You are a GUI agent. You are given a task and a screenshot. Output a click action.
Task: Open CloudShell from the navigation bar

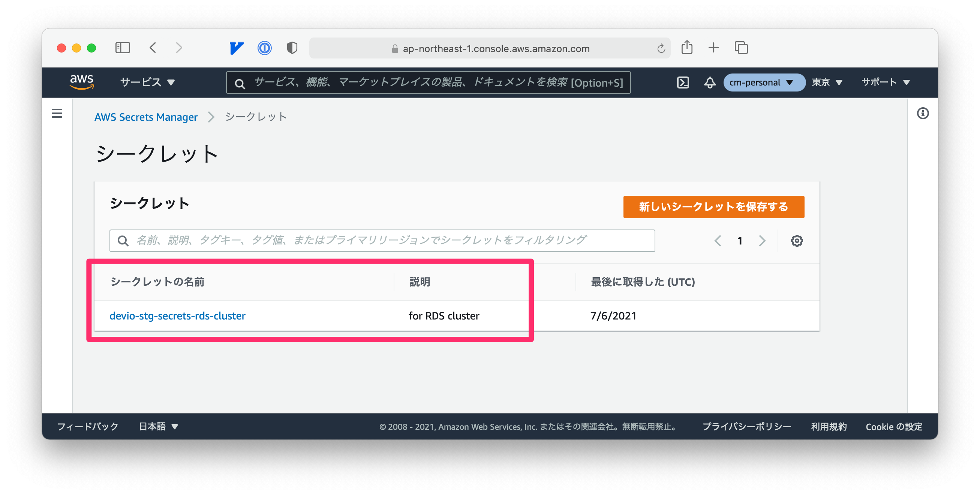(683, 82)
